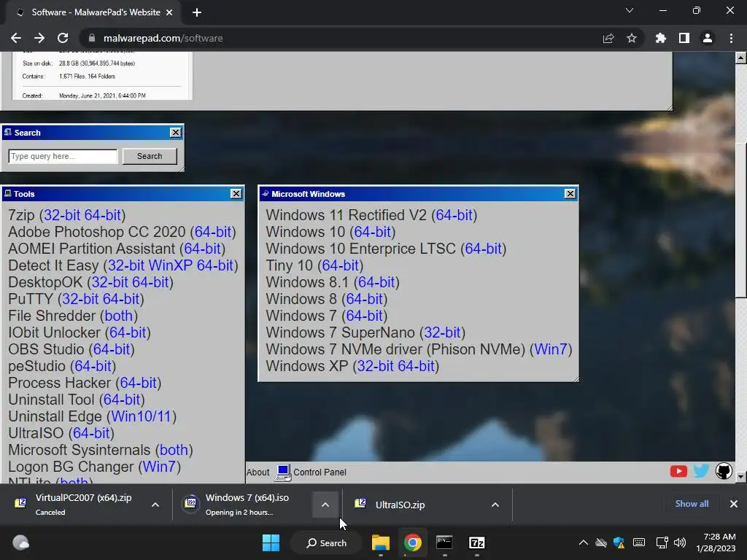The image size is (747, 560).
Task: Toggle the browser side panel icon
Action: pyautogui.click(x=684, y=38)
